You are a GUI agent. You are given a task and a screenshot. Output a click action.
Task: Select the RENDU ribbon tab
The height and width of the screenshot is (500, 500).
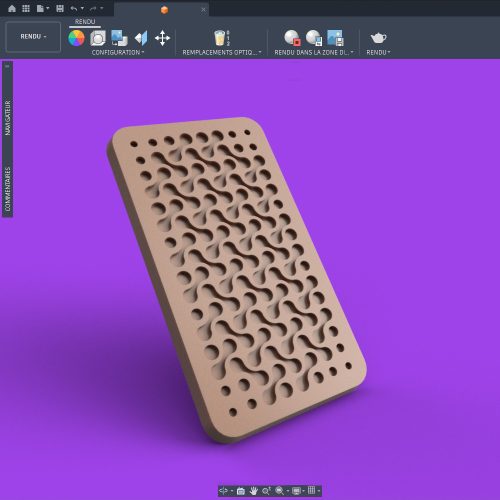85,22
